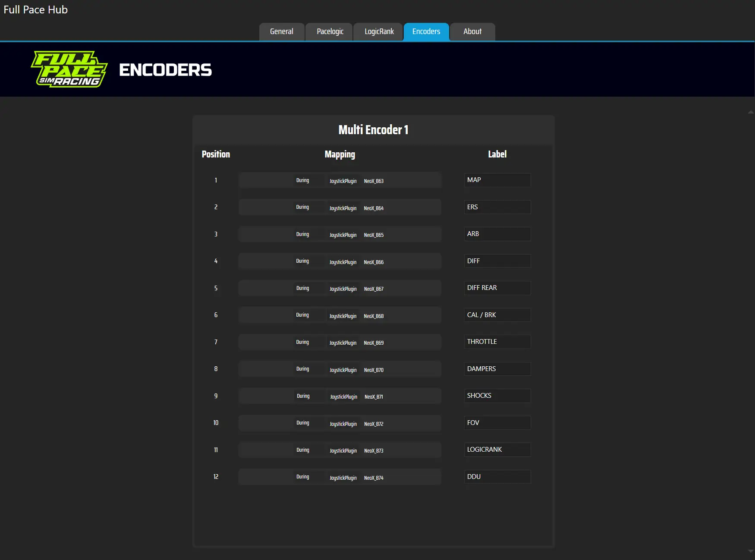The width and height of the screenshot is (755, 560).
Task: View the About tab
Action: click(x=472, y=31)
